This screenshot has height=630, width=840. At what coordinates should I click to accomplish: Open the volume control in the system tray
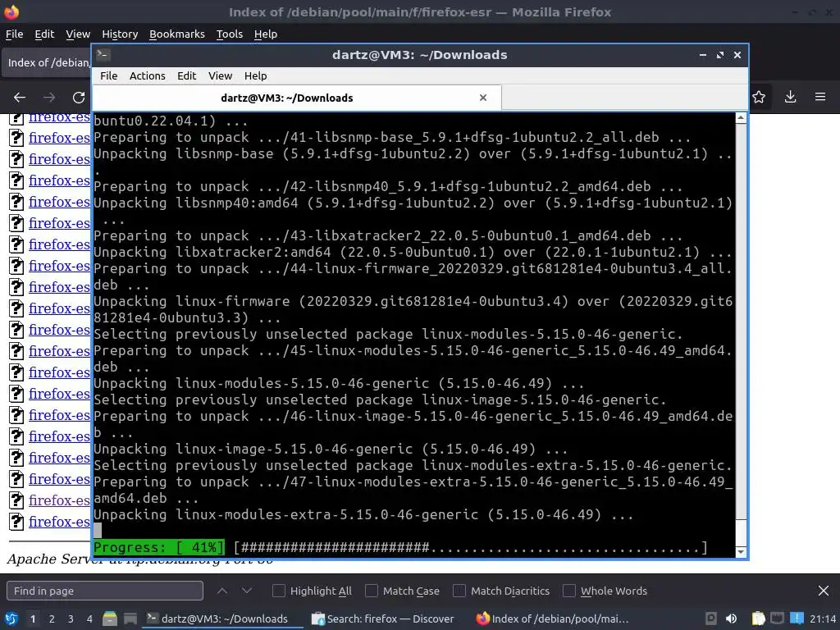(731, 619)
